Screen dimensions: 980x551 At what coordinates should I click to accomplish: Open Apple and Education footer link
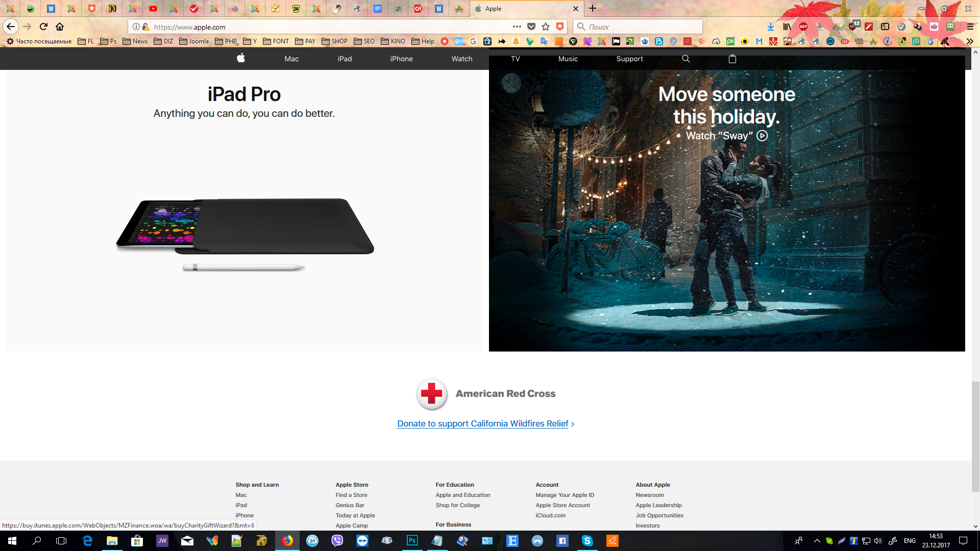pyautogui.click(x=462, y=495)
